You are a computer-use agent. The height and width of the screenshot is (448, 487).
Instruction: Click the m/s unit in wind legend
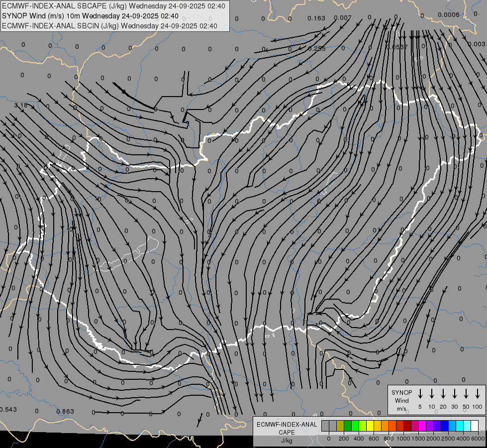pyautogui.click(x=401, y=409)
